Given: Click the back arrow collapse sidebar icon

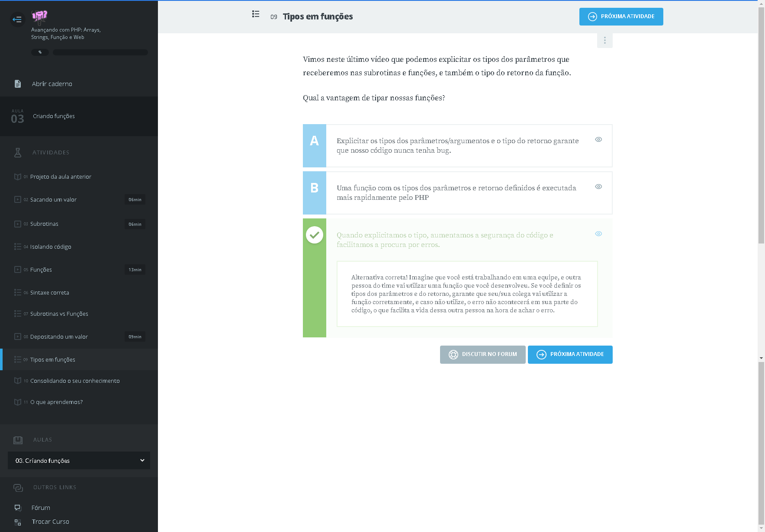Looking at the screenshot, I should pyautogui.click(x=17, y=19).
